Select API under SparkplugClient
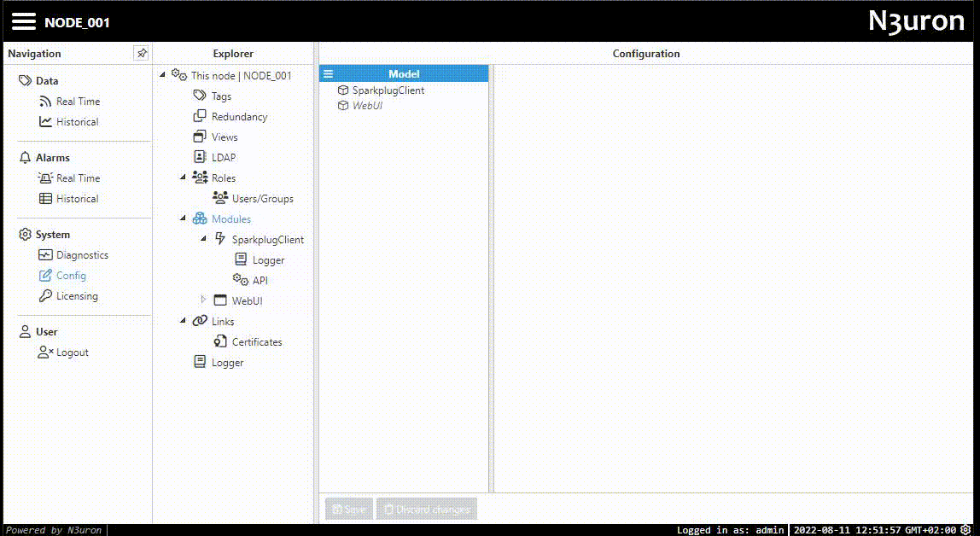This screenshot has width=980, height=536. tap(260, 281)
